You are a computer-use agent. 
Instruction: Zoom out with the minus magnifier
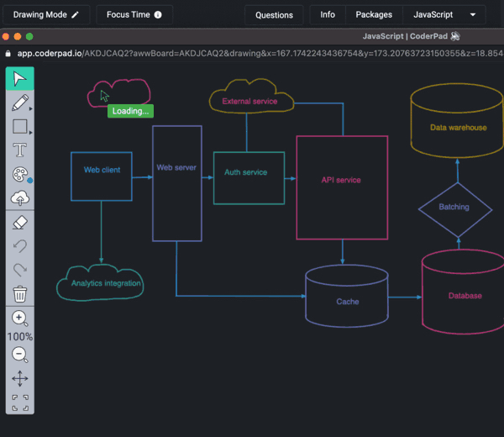pos(20,355)
